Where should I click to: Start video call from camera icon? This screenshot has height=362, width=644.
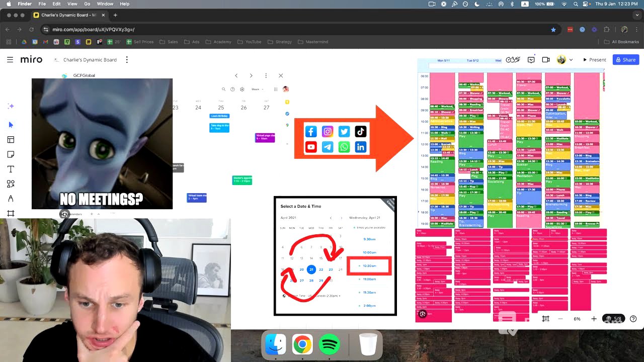[546, 59]
